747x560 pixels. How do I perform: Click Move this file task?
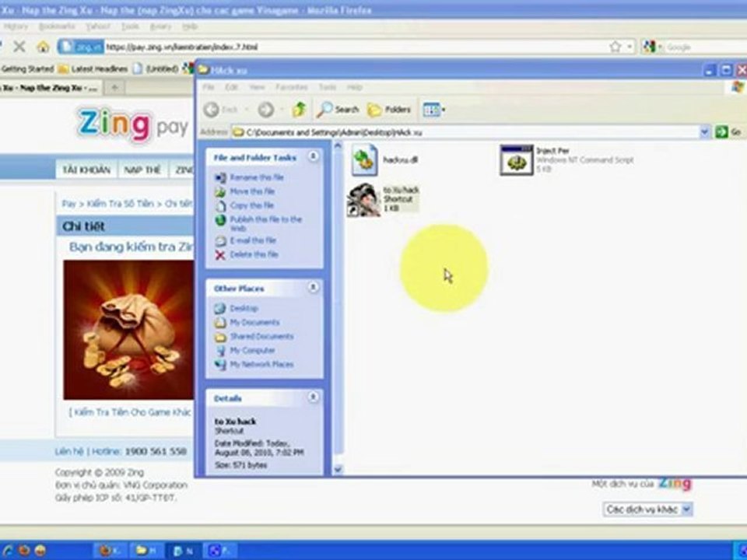(x=252, y=191)
